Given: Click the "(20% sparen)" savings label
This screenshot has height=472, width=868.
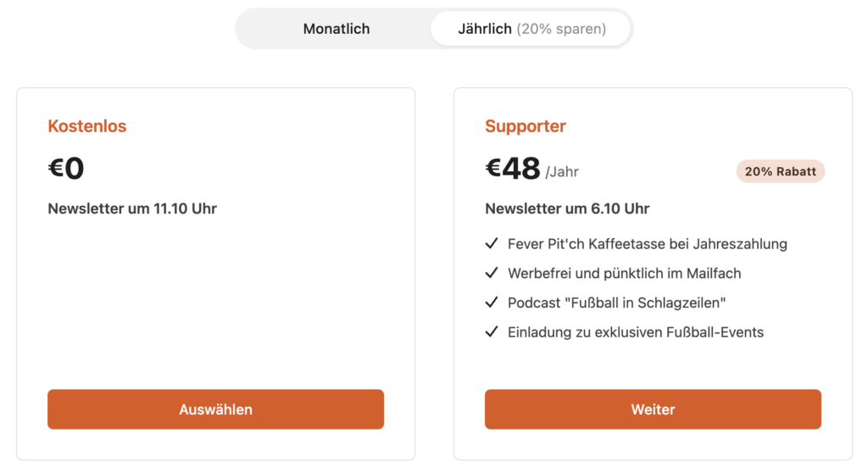Looking at the screenshot, I should [x=562, y=29].
